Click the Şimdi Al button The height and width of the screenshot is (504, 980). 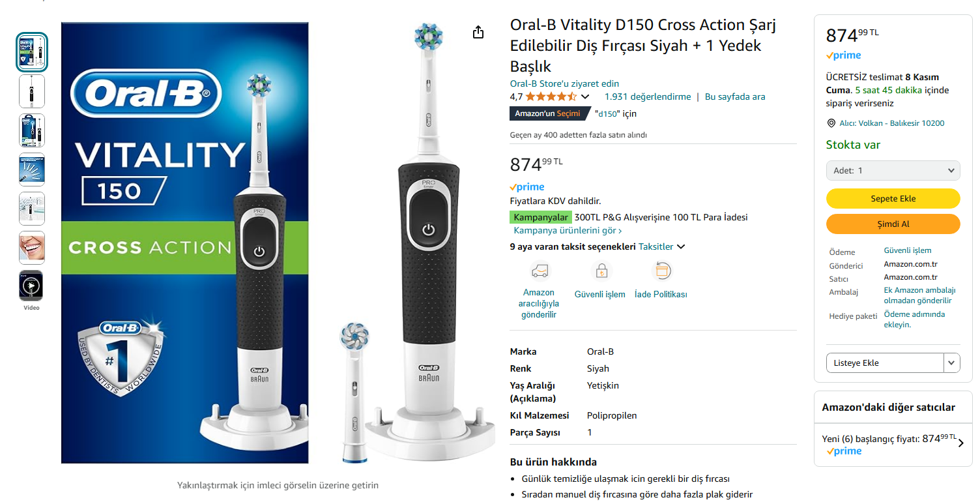click(x=893, y=224)
